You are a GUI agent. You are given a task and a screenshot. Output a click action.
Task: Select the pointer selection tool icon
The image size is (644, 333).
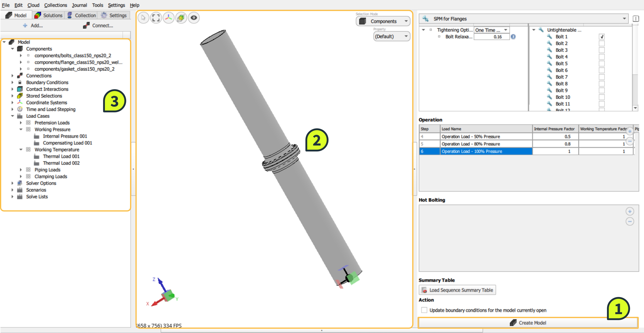143,18
